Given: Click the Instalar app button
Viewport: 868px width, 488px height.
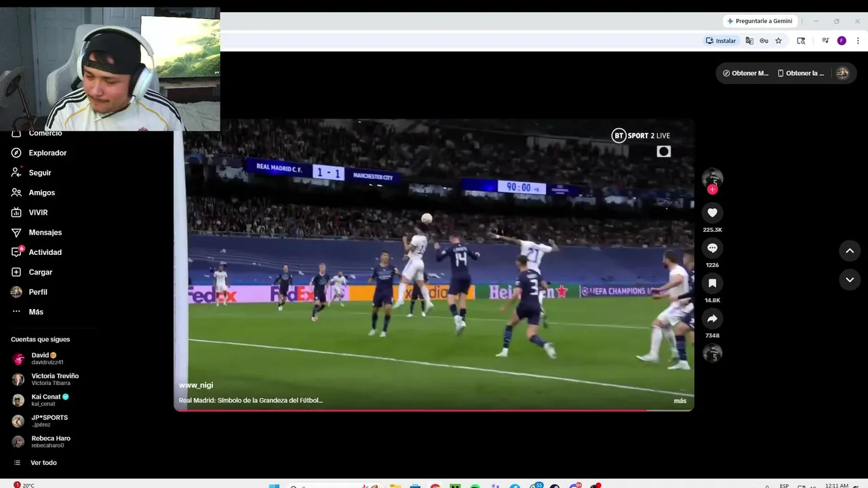Looking at the screenshot, I should tap(721, 41).
